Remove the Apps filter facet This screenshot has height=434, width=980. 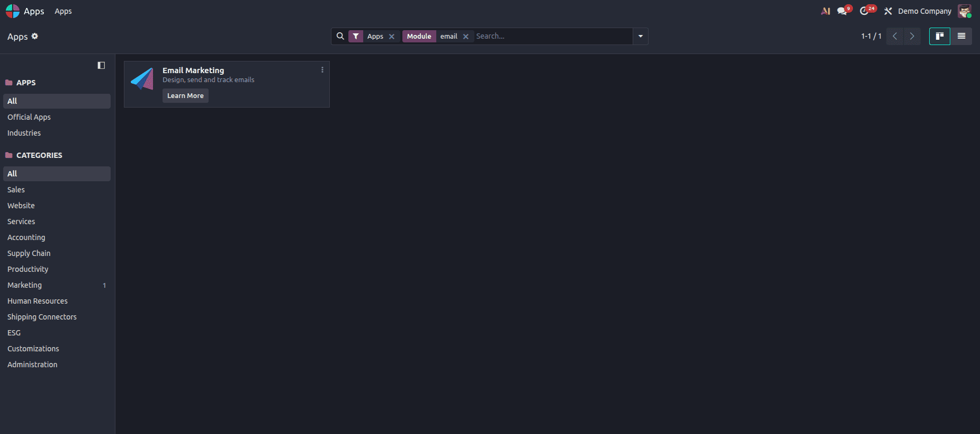[392, 37]
